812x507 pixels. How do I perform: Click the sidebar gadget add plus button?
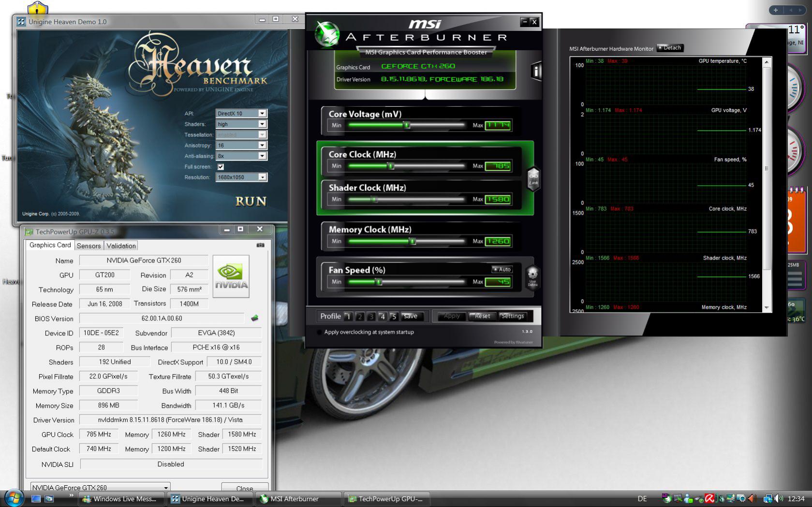pos(775,10)
